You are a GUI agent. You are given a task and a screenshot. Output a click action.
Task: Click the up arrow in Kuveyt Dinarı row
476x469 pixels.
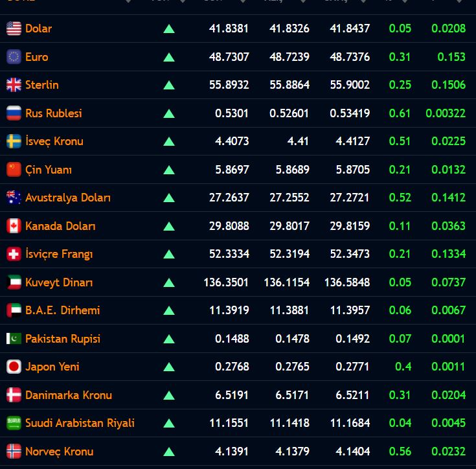(x=169, y=282)
